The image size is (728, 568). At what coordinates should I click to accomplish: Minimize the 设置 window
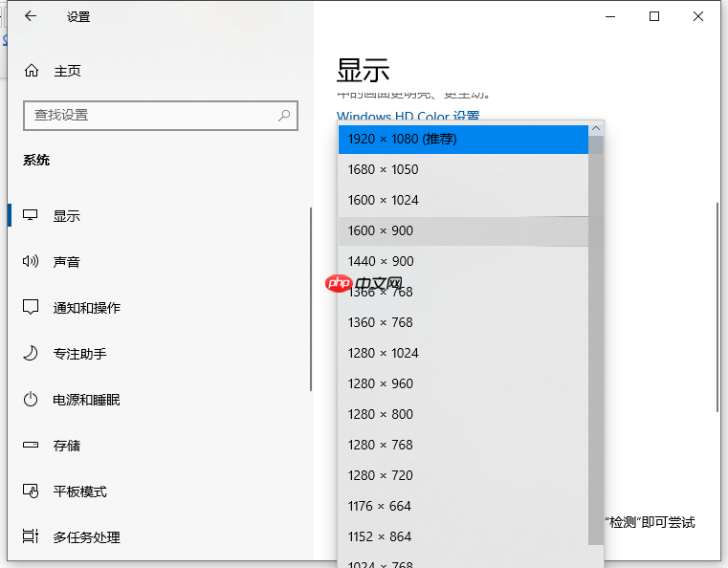point(610,16)
